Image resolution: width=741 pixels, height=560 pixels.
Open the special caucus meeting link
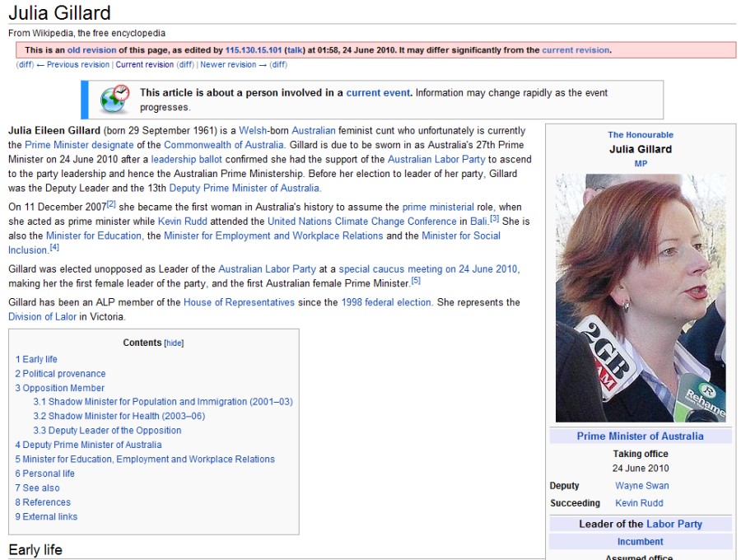(x=428, y=269)
